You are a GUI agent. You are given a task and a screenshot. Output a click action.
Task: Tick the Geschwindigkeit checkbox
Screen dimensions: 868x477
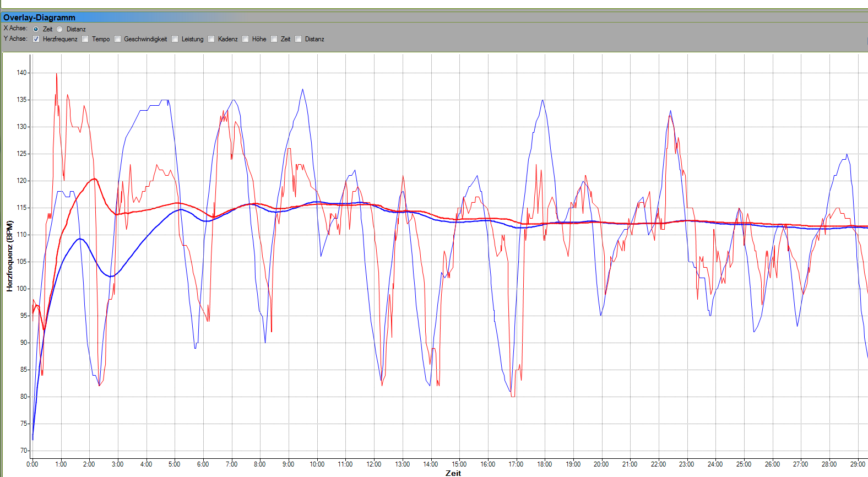tap(117, 39)
